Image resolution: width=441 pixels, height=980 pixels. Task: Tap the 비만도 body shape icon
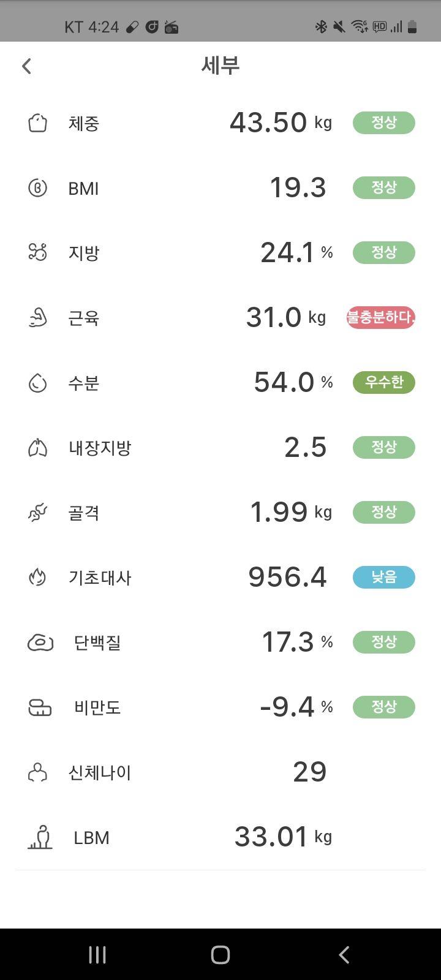(x=40, y=707)
